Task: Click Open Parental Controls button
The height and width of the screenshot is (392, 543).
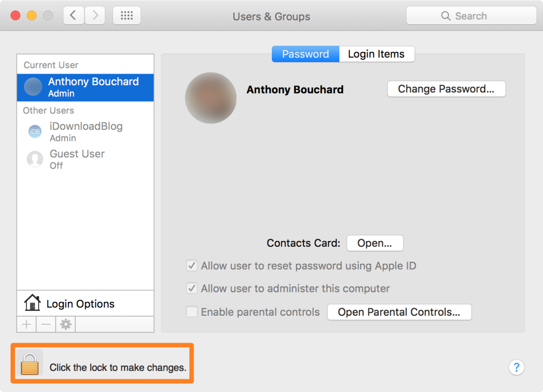Action: tap(399, 312)
